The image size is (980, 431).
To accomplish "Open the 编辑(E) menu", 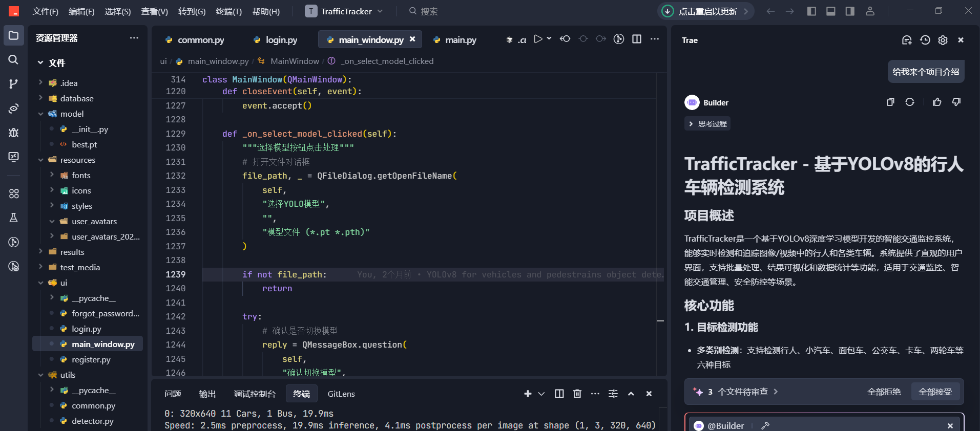I will tap(81, 11).
